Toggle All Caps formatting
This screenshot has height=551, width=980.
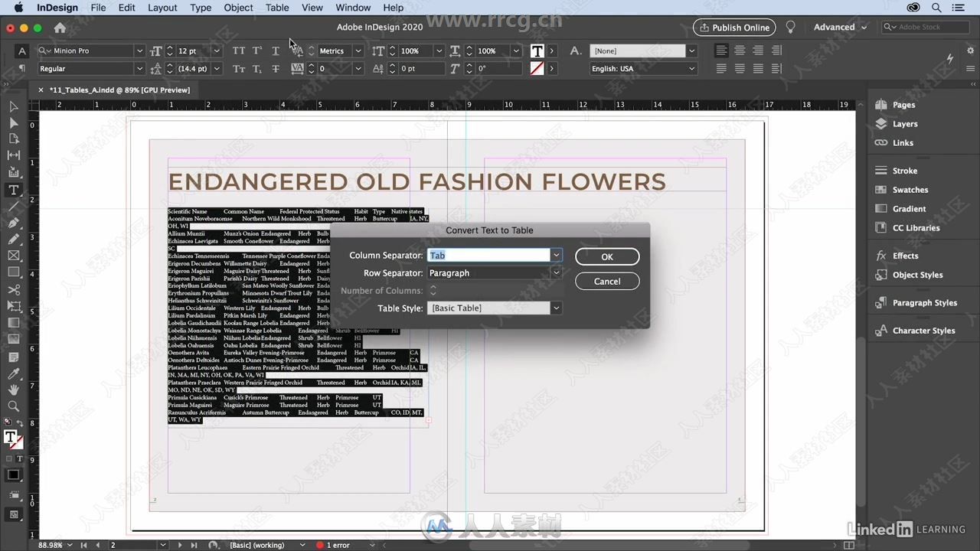[239, 51]
